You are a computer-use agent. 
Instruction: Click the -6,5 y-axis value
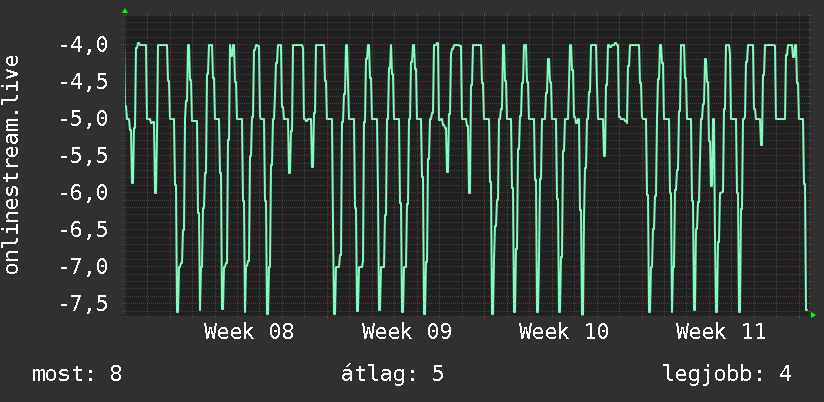(84, 230)
